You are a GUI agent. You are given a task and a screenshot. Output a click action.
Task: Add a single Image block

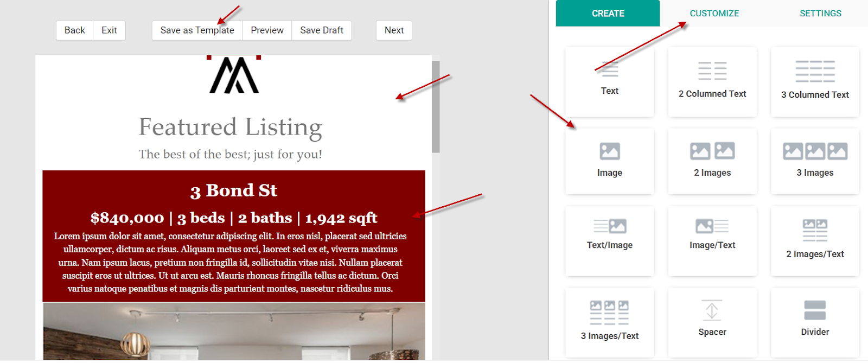tap(609, 161)
